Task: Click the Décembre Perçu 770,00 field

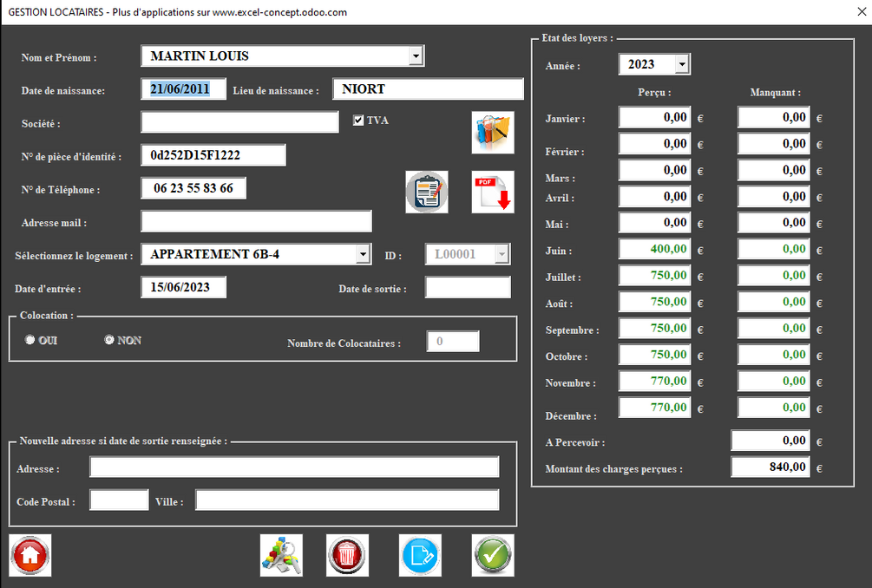Action: coord(654,408)
